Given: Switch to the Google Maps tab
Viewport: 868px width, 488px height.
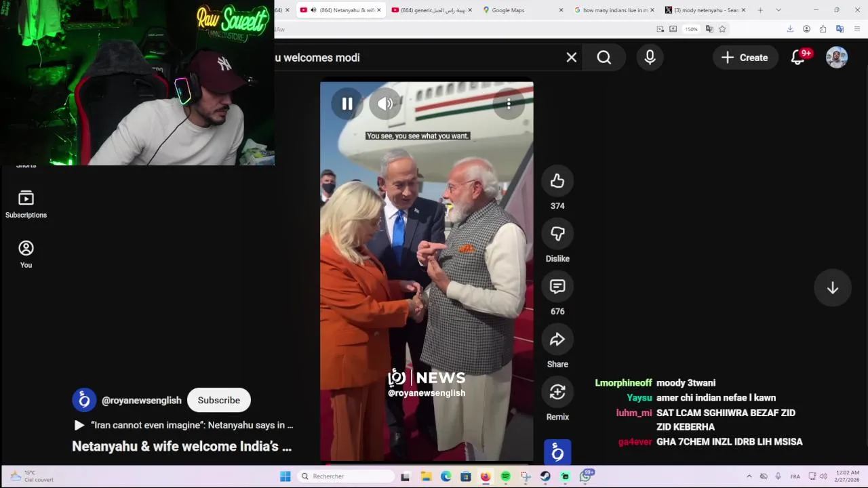Looking at the screenshot, I should 522,10.
